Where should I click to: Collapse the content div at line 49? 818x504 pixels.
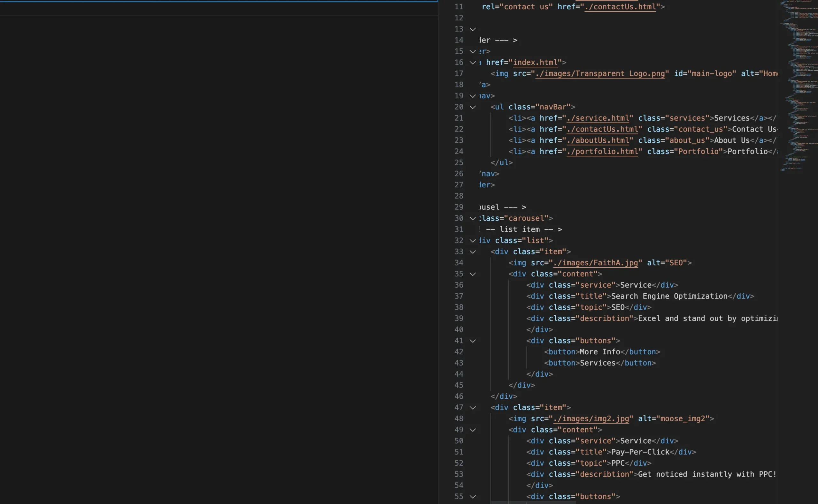pos(473,430)
